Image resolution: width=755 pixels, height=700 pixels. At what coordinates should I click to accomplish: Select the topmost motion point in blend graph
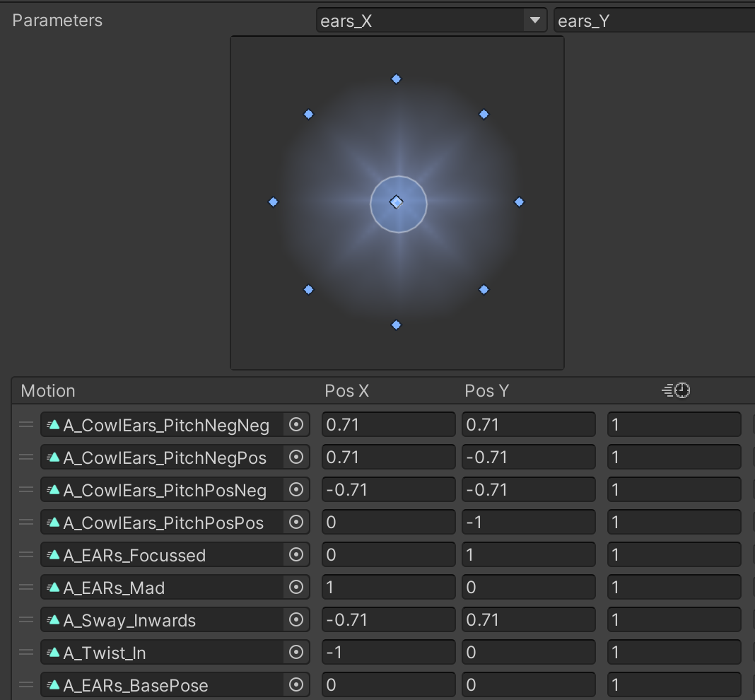tap(397, 79)
